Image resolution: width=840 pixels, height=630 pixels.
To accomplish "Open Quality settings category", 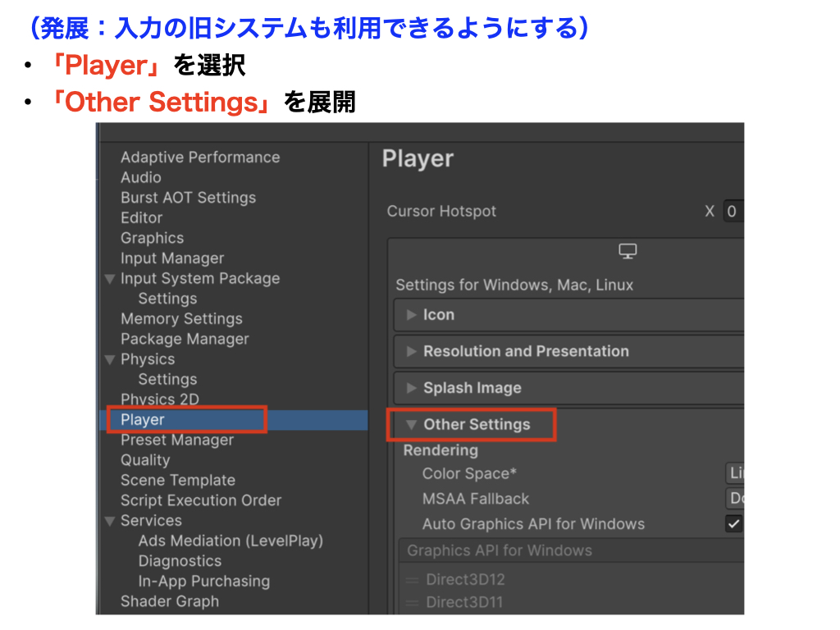I will pyautogui.click(x=145, y=460).
